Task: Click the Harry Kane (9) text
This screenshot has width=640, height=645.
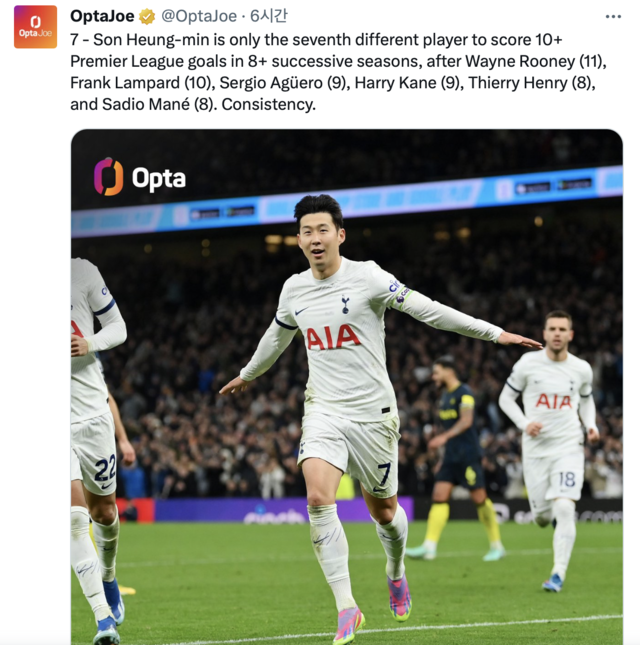Action: (407, 83)
